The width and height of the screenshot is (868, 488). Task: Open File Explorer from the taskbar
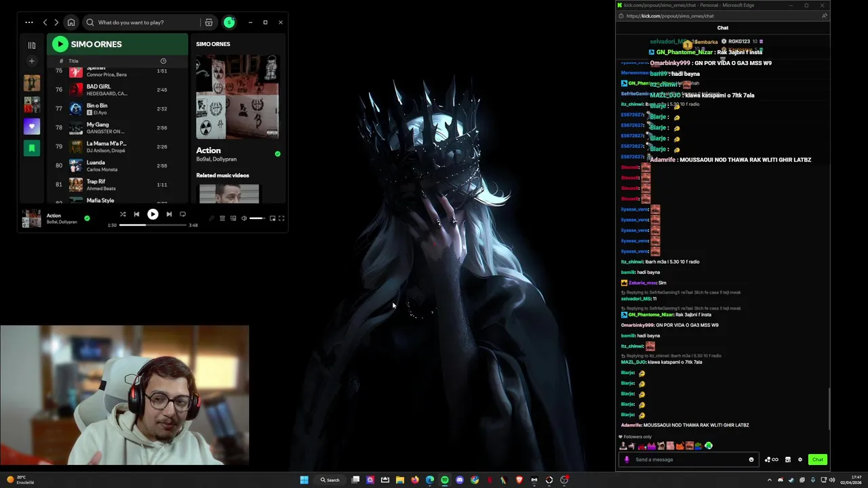(399, 480)
